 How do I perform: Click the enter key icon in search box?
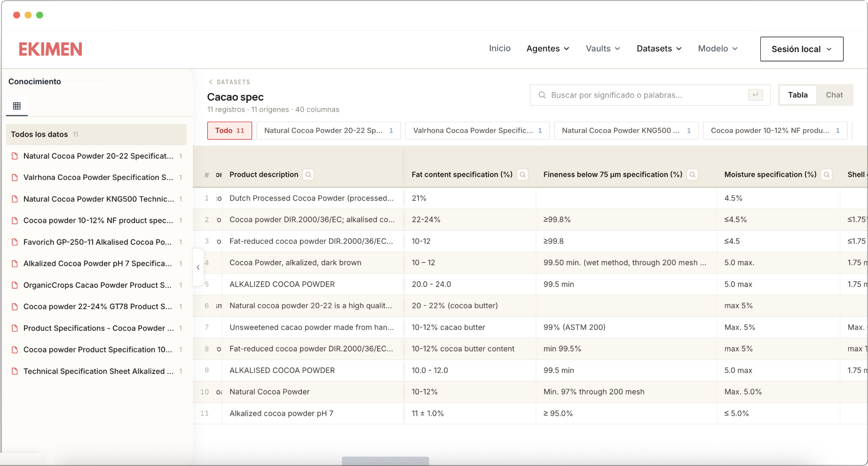(755, 95)
